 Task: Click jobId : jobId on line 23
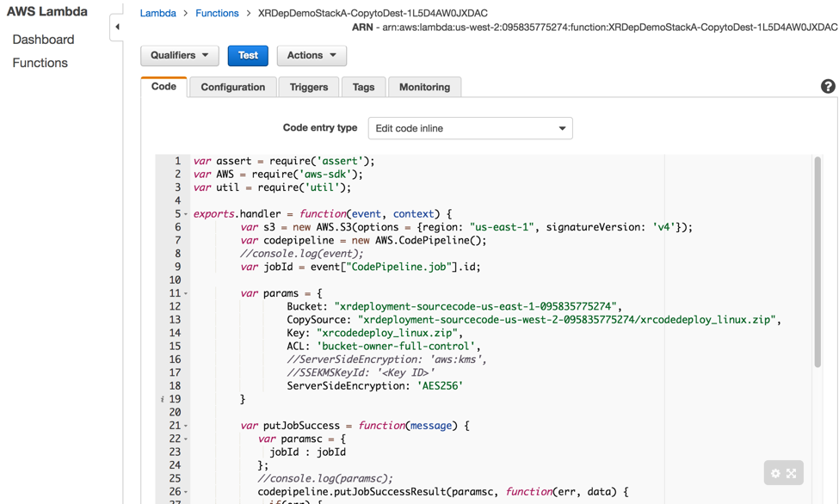(x=308, y=452)
